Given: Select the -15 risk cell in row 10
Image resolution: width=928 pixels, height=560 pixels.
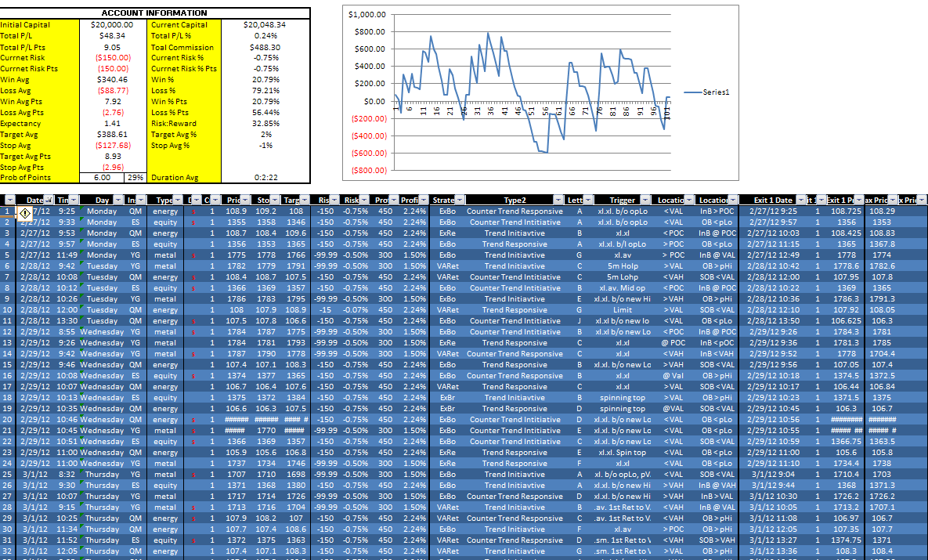Looking at the screenshot, I should pos(326,310).
